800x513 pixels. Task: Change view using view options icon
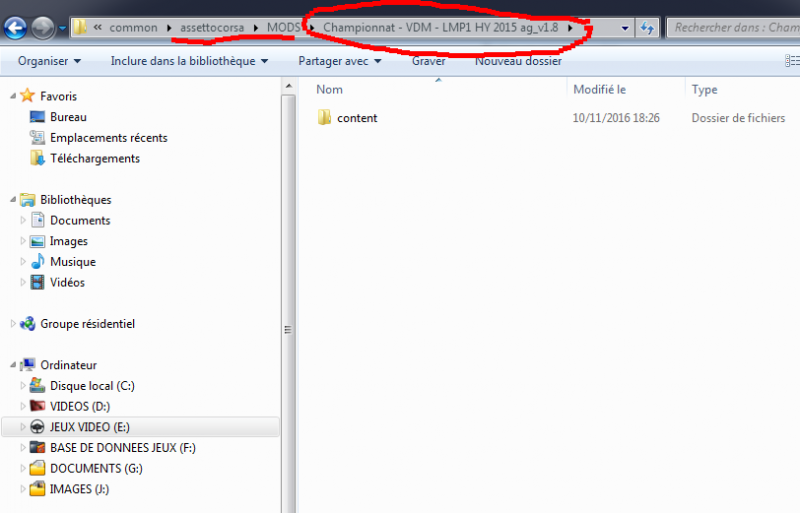click(792, 61)
